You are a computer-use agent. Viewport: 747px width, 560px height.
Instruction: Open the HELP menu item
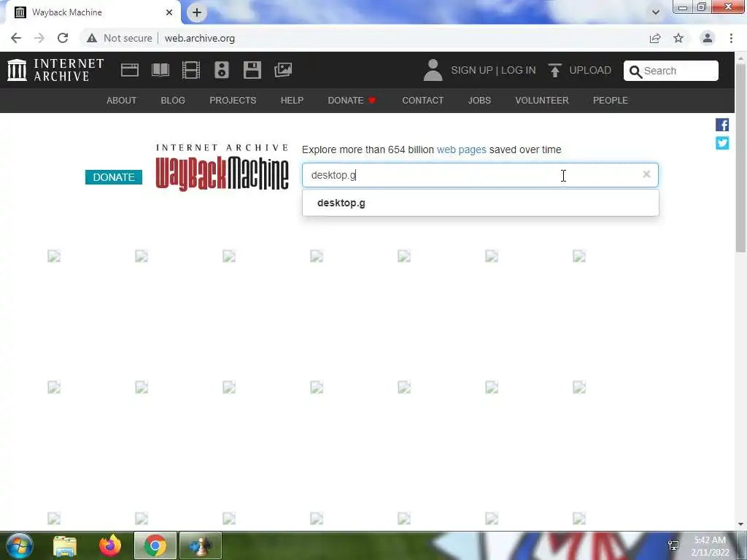(x=292, y=101)
